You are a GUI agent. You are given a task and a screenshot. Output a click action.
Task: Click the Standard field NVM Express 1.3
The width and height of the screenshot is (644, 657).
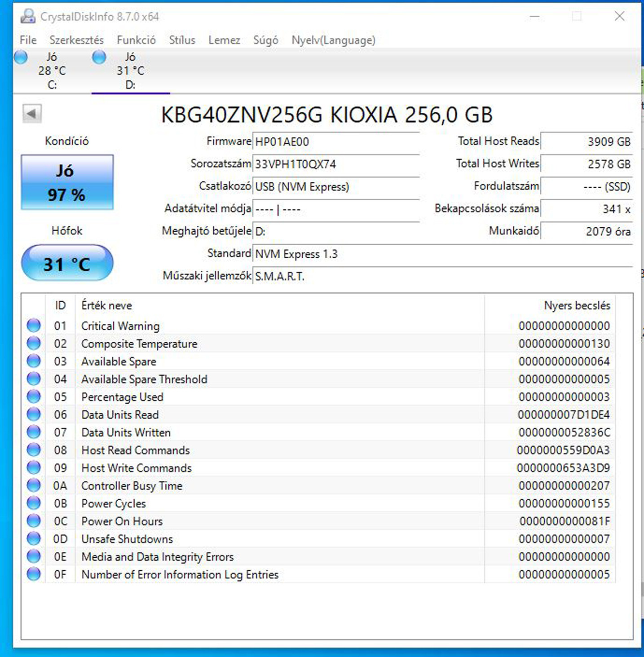(442, 254)
